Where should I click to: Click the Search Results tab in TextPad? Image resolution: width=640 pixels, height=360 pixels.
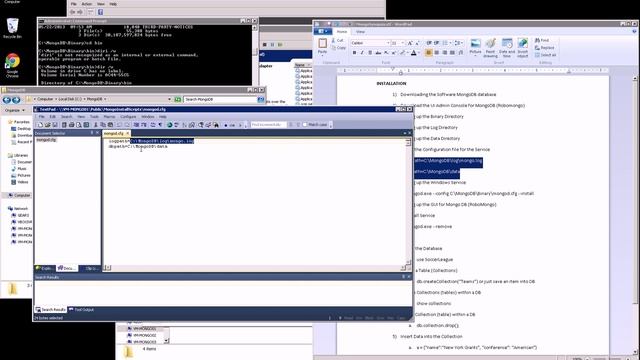click(51, 310)
